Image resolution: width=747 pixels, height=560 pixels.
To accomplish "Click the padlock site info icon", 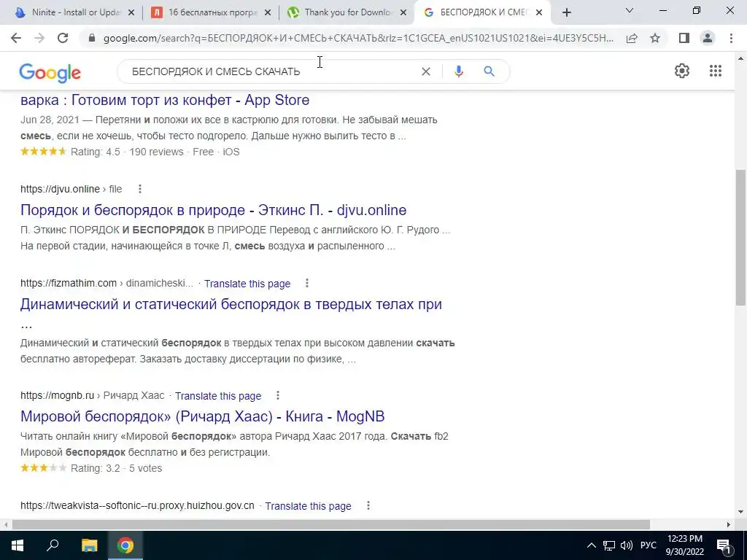I will pyautogui.click(x=92, y=38).
